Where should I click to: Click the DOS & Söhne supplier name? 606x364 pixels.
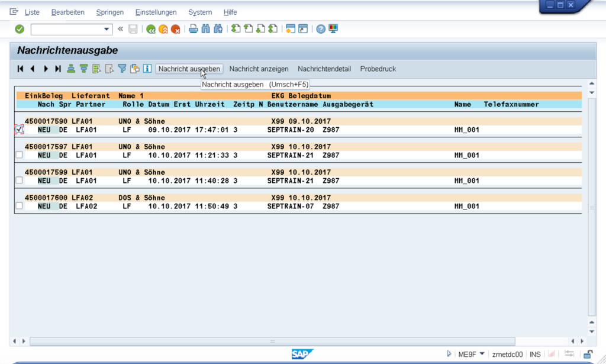pyautogui.click(x=142, y=198)
